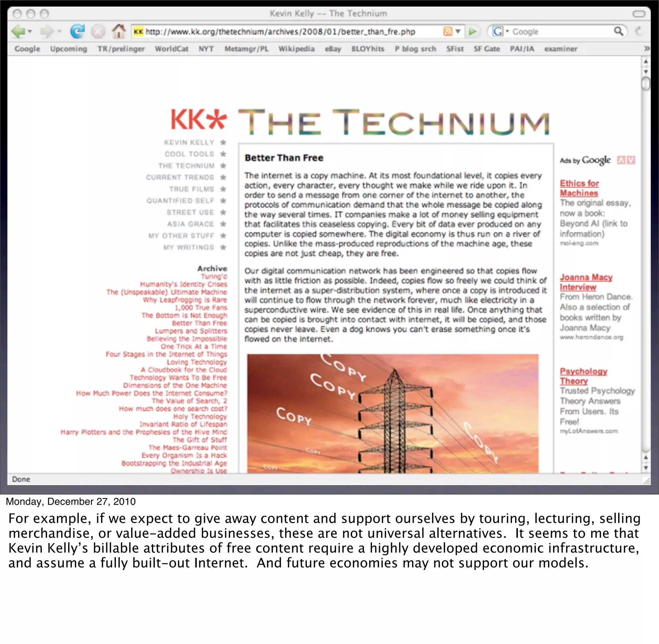Show more bookmarks with the chevron
This screenshot has height=644, width=659.
click(x=647, y=49)
